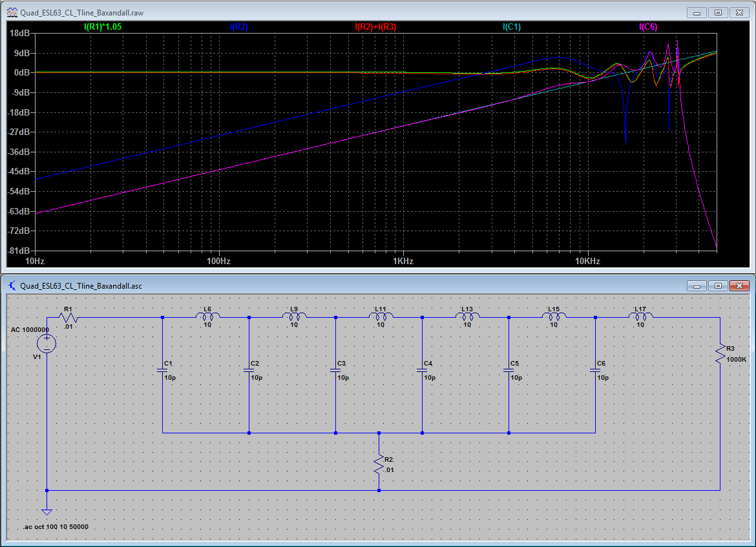Maximize the Quad_ESL63 .raw plot window
The height and width of the screenshot is (547, 756).
(x=718, y=12)
